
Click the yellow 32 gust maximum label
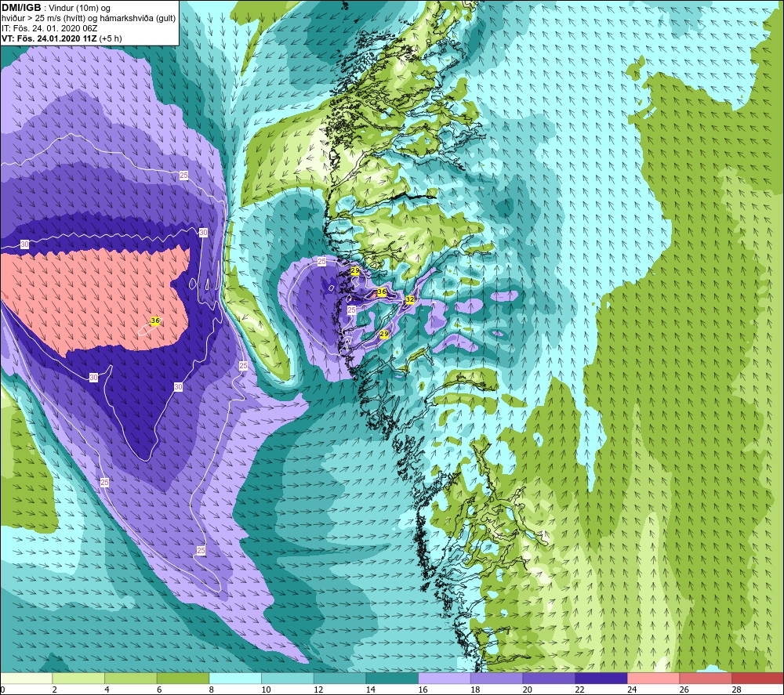[x=410, y=299]
